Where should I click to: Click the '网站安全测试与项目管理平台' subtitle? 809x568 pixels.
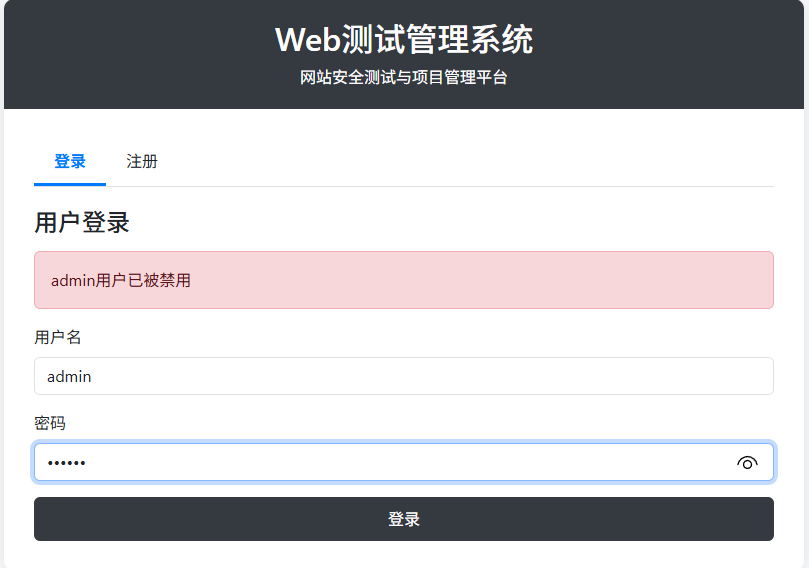[x=404, y=77]
